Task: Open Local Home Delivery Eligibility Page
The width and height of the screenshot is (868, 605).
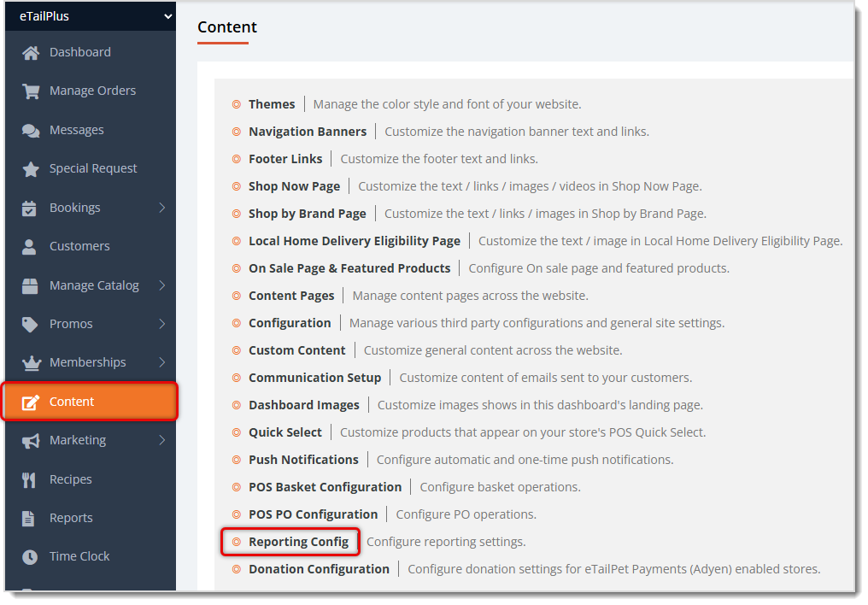Action: [355, 241]
